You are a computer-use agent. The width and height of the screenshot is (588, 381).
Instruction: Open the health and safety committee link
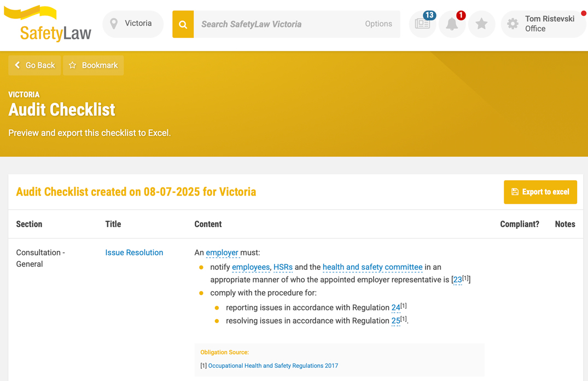372,267
